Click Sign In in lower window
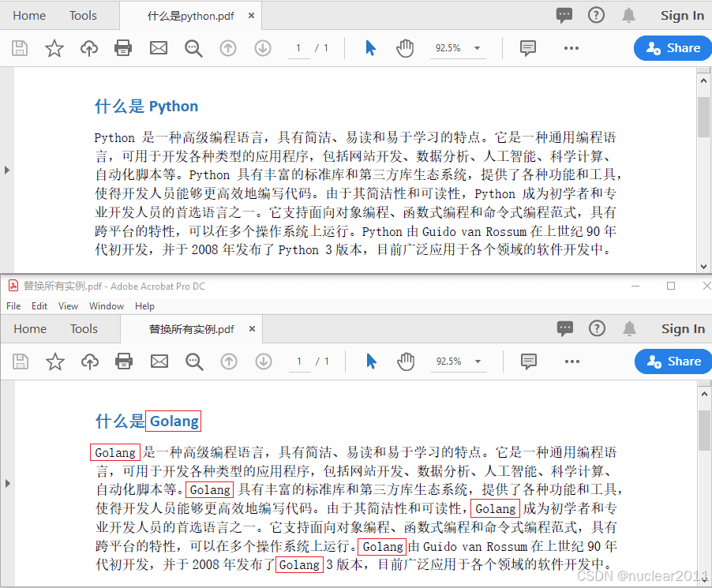The width and height of the screenshot is (712, 588). [683, 329]
